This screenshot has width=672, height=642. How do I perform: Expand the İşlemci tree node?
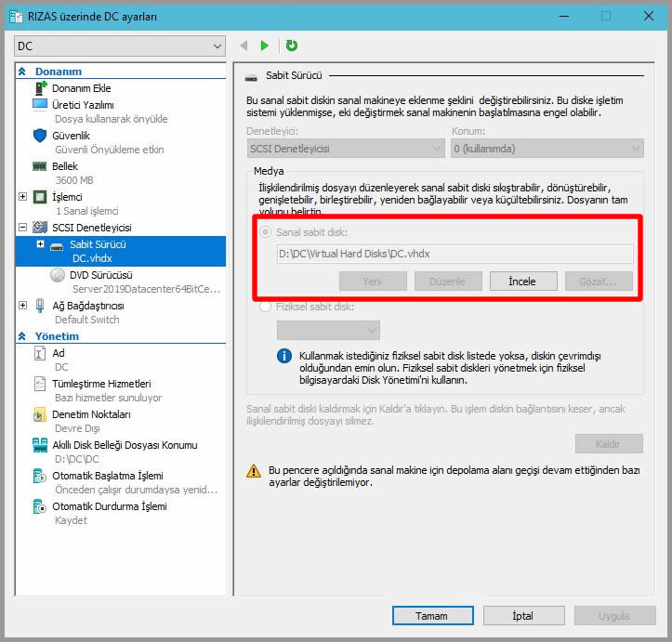23,197
